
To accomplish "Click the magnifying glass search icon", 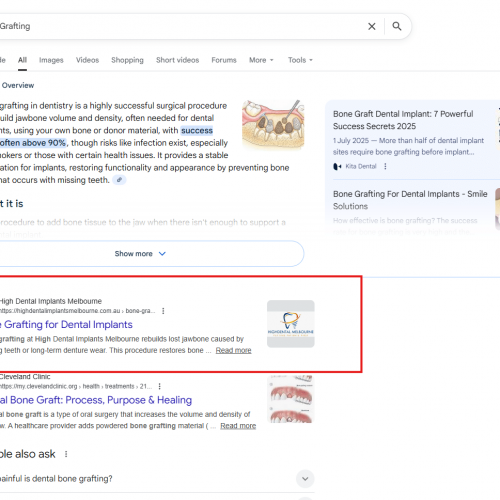I will (396, 26).
